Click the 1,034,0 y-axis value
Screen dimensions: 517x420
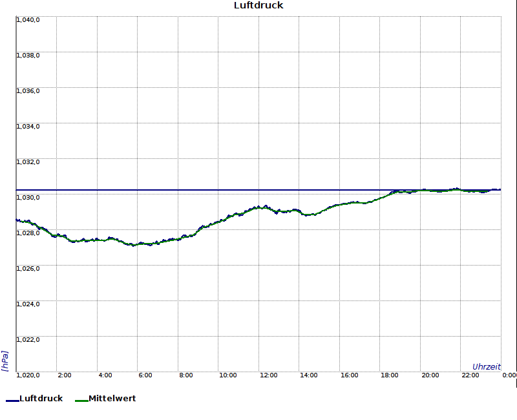click(28, 127)
